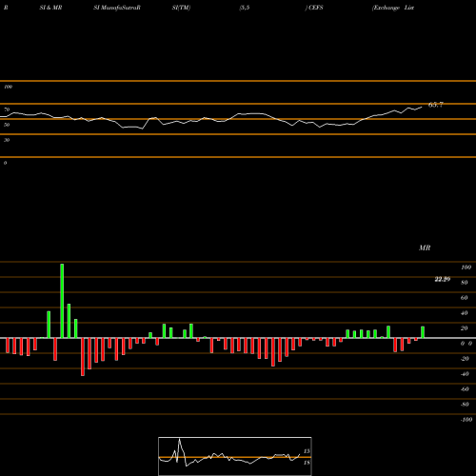Click the 'SI MunafaSutraR' header text
Screen dimensions: 476x476
click(117, 8)
